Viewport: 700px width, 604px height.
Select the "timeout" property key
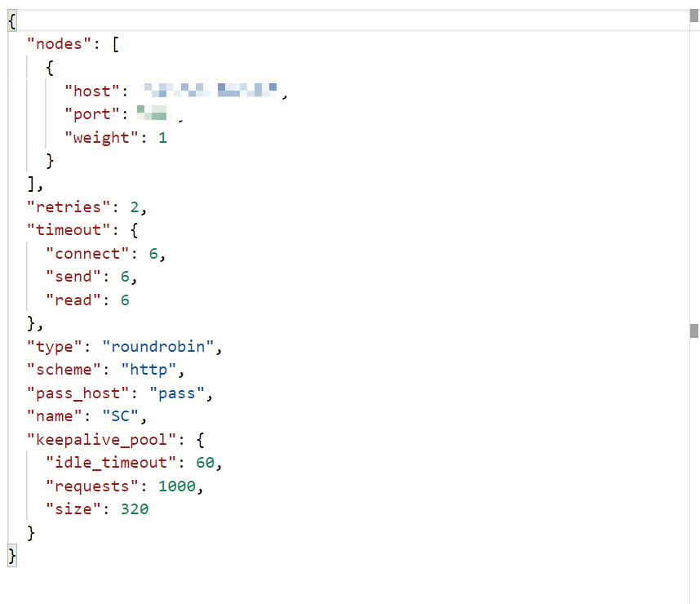coord(69,230)
